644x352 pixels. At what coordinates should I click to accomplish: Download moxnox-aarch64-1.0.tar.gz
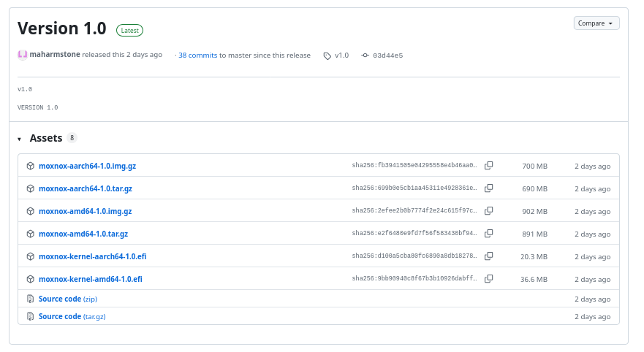tap(86, 188)
